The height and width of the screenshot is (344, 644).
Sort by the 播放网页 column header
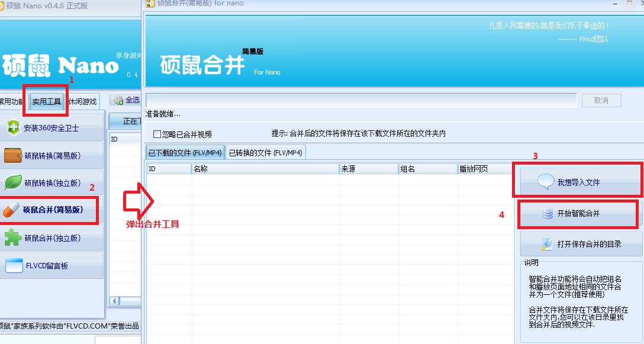[x=486, y=169]
